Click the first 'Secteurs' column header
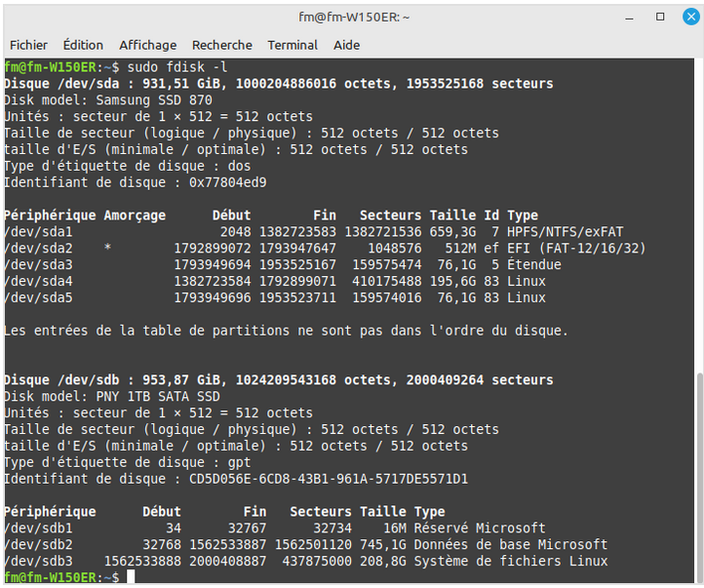704x588 pixels. click(390, 216)
